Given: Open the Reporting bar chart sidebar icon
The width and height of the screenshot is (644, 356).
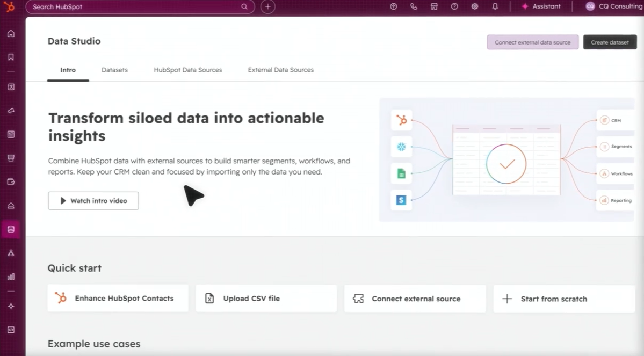Looking at the screenshot, I should (x=11, y=277).
